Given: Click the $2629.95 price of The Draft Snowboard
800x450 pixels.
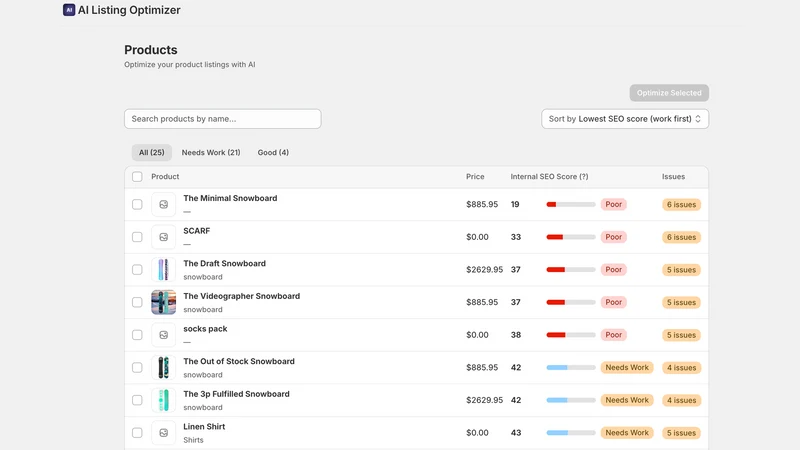Looking at the screenshot, I should pos(484,269).
